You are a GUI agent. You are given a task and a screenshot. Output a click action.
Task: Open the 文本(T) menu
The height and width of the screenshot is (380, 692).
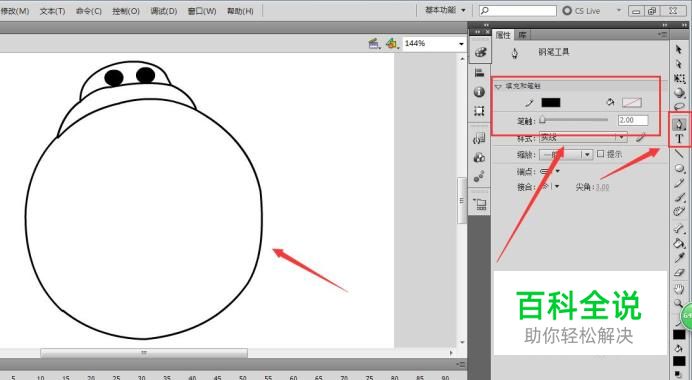[52, 11]
